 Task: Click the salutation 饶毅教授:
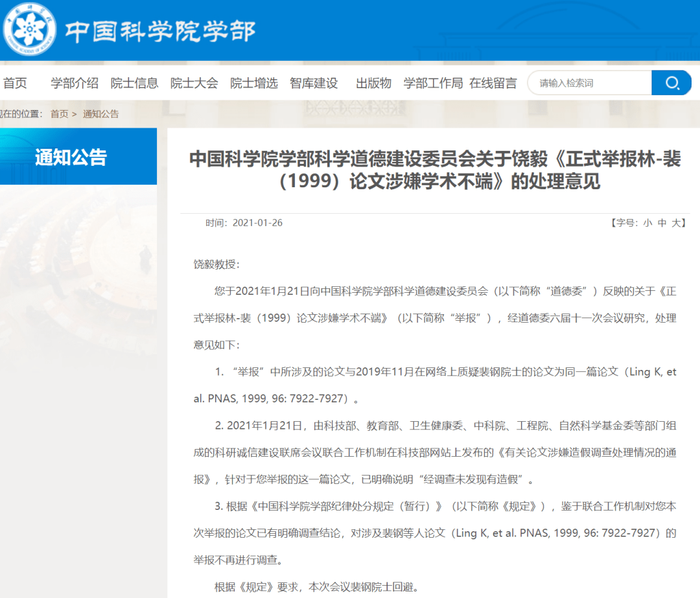pyautogui.click(x=216, y=264)
